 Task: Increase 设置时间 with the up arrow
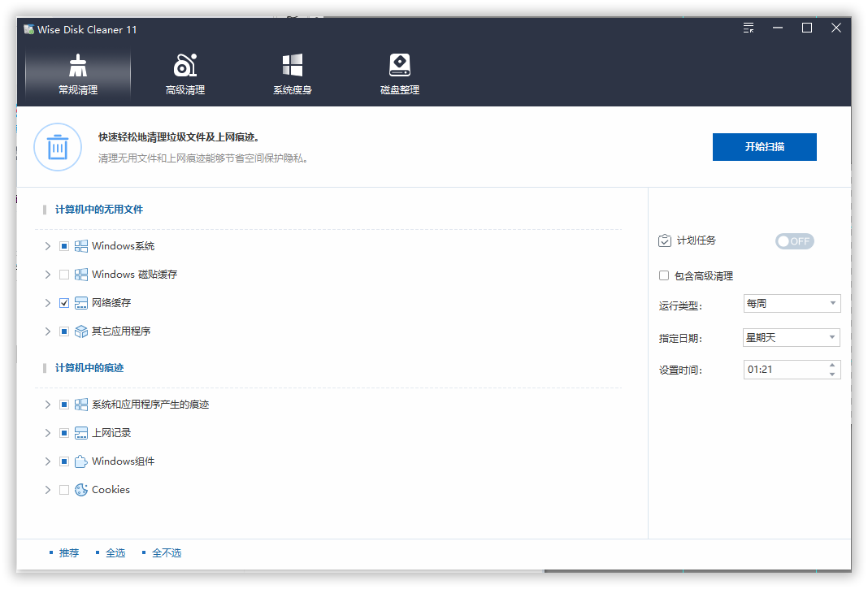pos(832,365)
